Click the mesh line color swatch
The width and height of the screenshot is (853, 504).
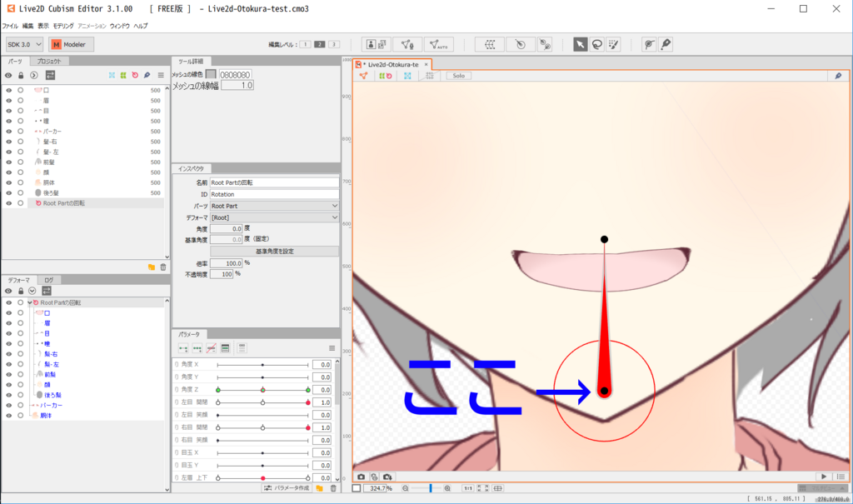click(211, 74)
